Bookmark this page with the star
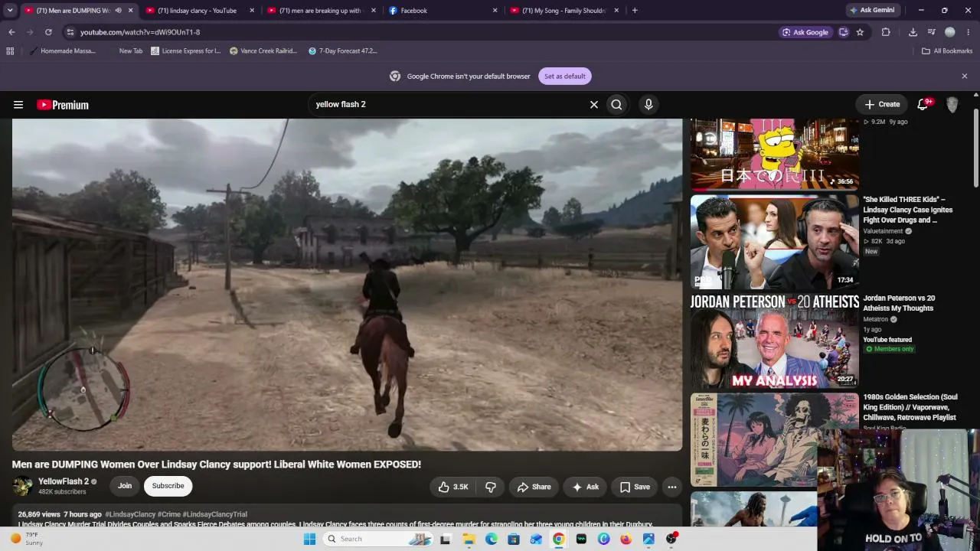This screenshot has width=980, height=551. tap(860, 32)
